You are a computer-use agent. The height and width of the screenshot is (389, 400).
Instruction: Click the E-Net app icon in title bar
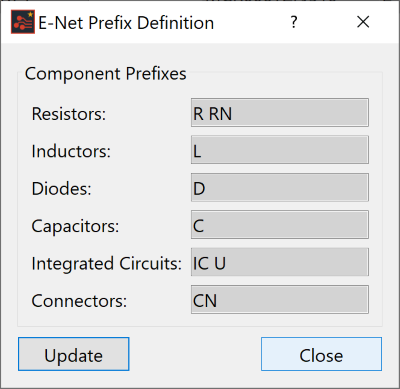(23, 22)
